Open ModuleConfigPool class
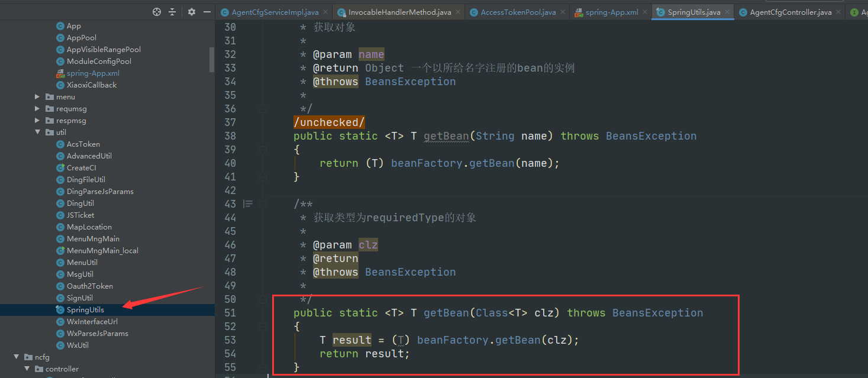868x378 pixels. [x=99, y=62]
